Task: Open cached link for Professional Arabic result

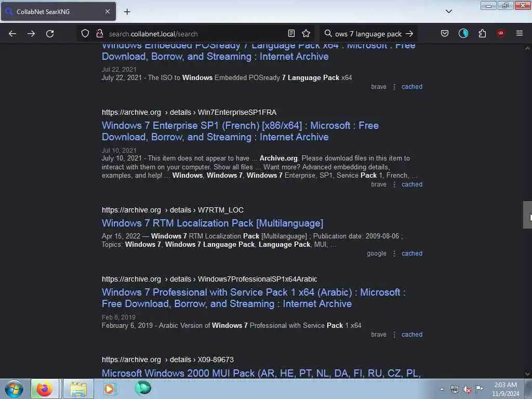Action: [x=412, y=335]
